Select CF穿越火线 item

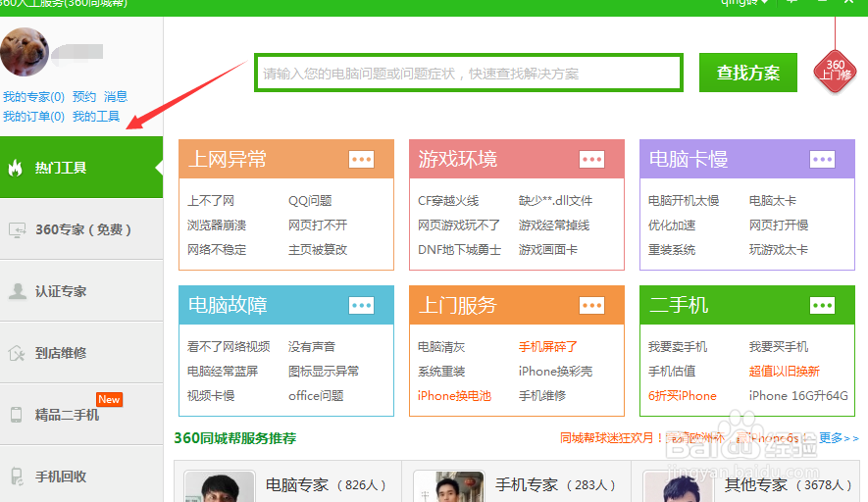coord(448,201)
